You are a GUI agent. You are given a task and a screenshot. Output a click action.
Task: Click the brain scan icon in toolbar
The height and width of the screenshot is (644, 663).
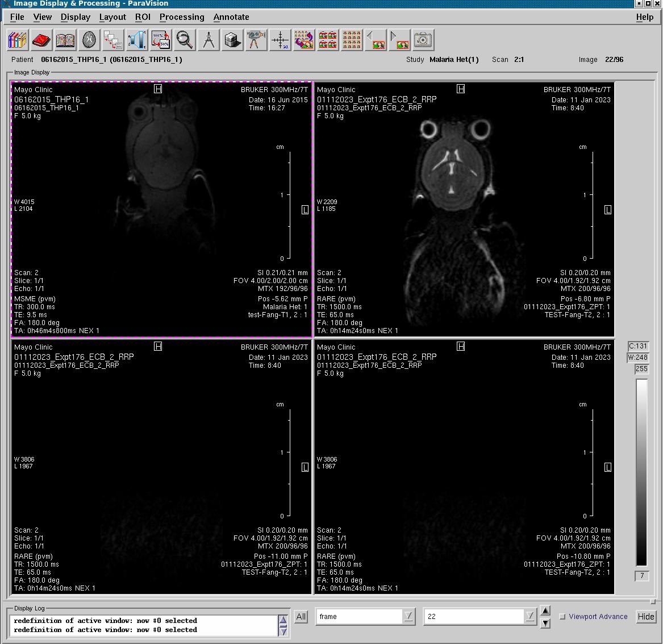(x=89, y=40)
